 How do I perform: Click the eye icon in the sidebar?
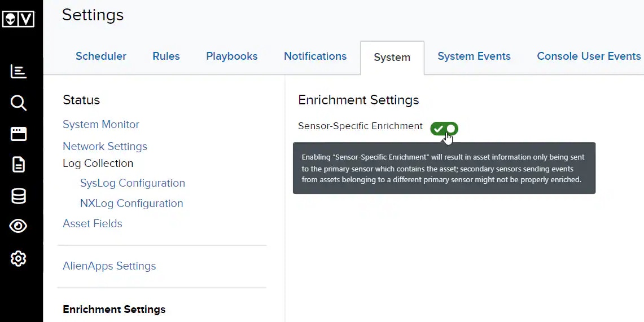pos(19,227)
